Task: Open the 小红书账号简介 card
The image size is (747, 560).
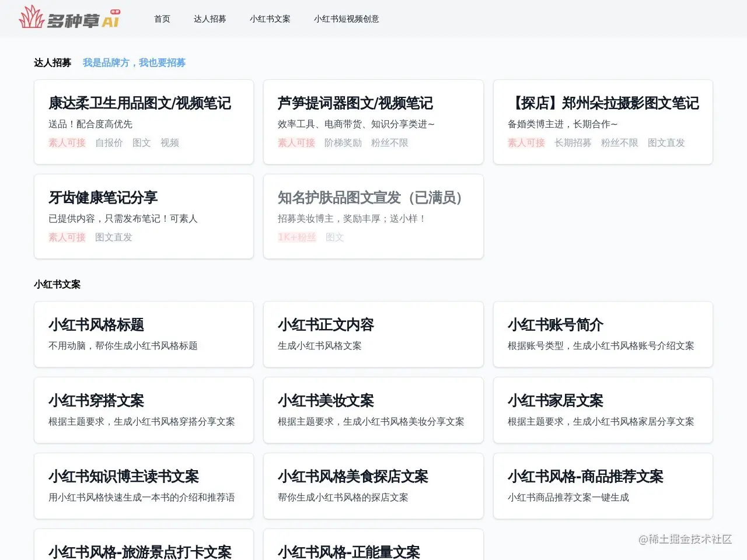Action: click(x=603, y=334)
